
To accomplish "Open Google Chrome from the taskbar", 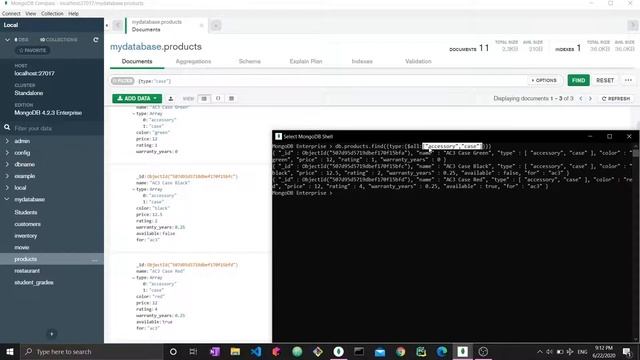I will [400, 351].
